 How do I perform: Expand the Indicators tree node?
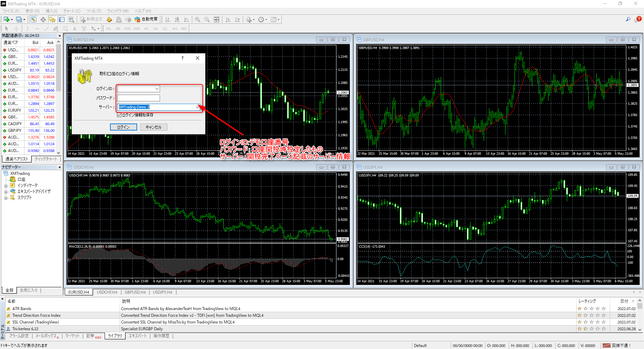[6, 186]
